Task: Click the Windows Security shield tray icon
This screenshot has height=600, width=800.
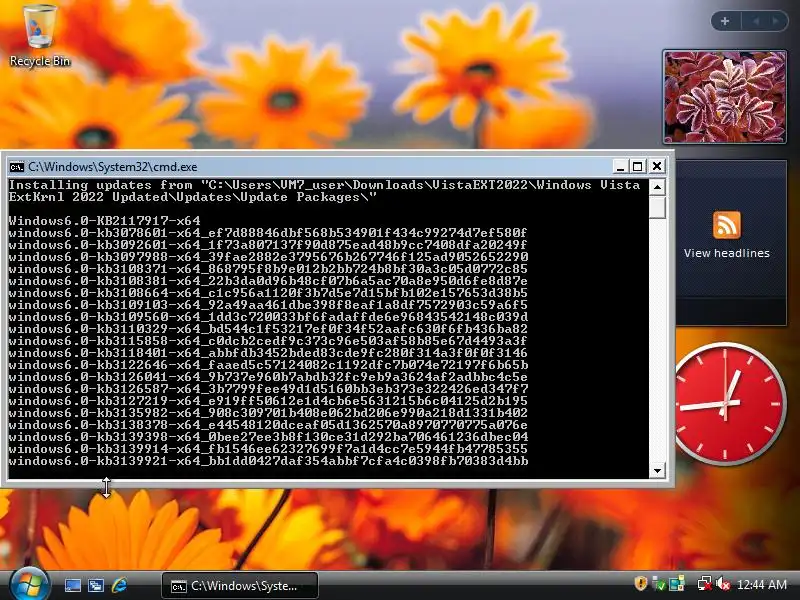Action: pyautogui.click(x=640, y=583)
